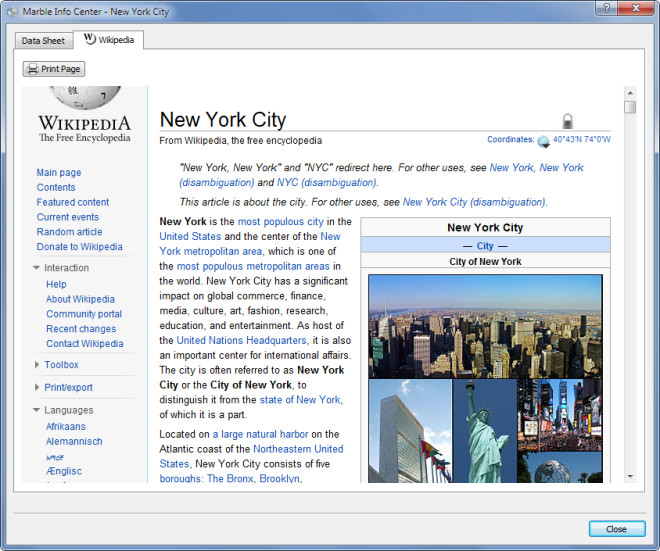The height and width of the screenshot is (551, 660).
Task: Follow the United States link
Action: 190,237
